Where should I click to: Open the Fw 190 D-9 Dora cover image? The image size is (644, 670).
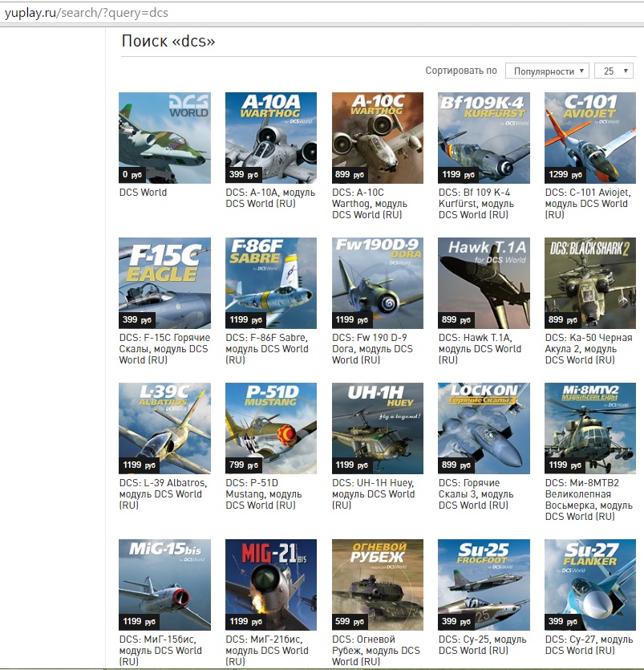pos(378,283)
